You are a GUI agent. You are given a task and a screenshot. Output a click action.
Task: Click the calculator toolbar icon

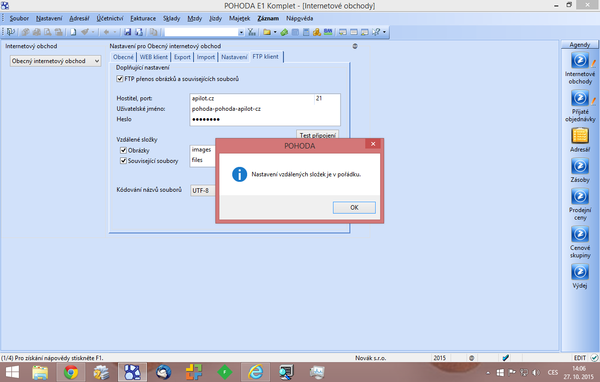(306, 33)
